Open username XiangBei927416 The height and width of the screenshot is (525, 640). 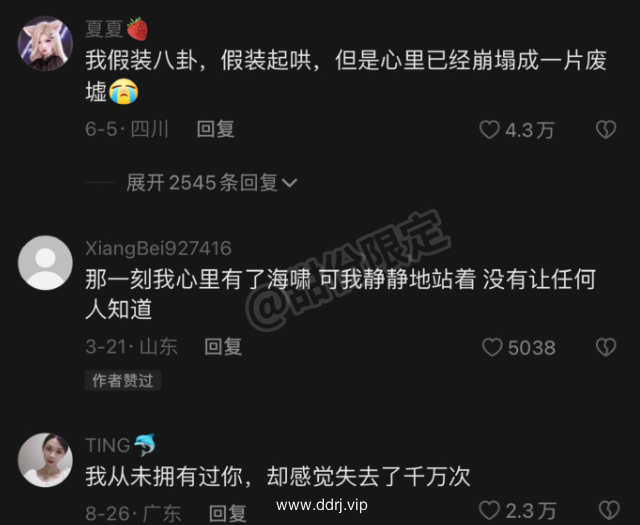point(158,248)
